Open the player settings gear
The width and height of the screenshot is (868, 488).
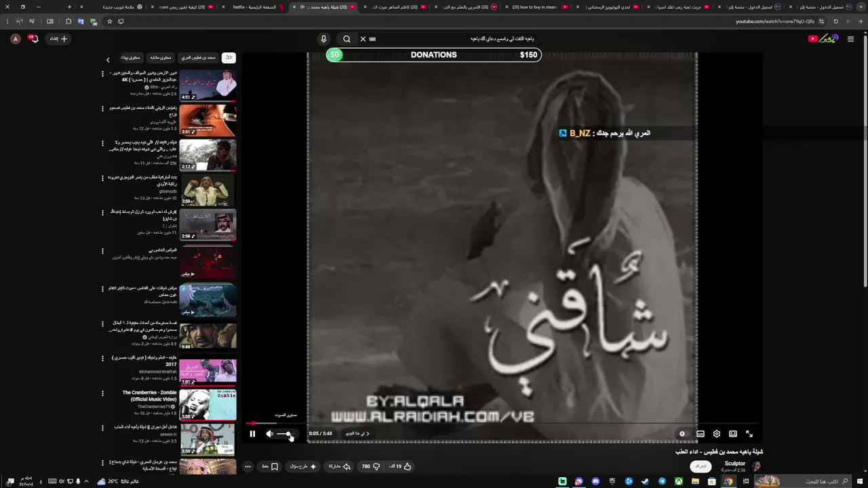click(717, 434)
